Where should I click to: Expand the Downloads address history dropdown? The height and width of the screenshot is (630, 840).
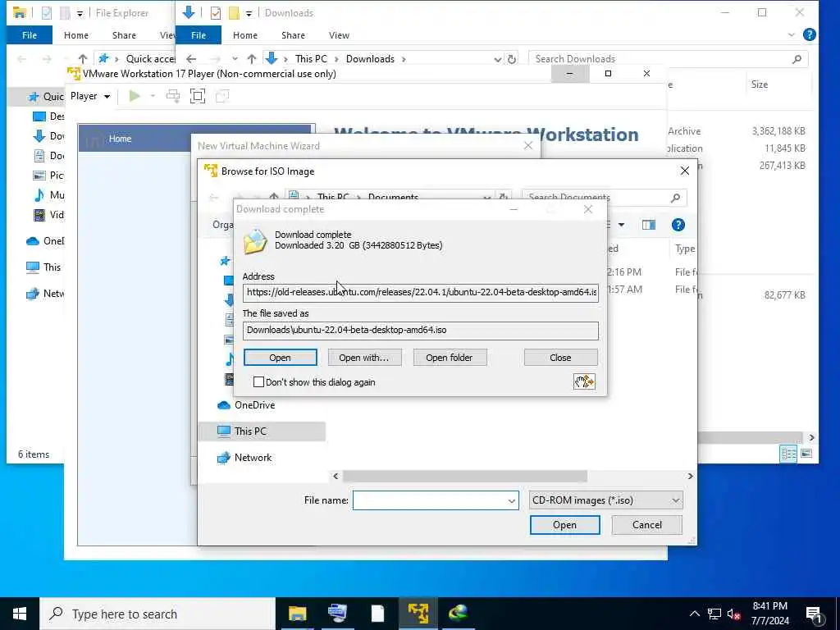(498, 59)
